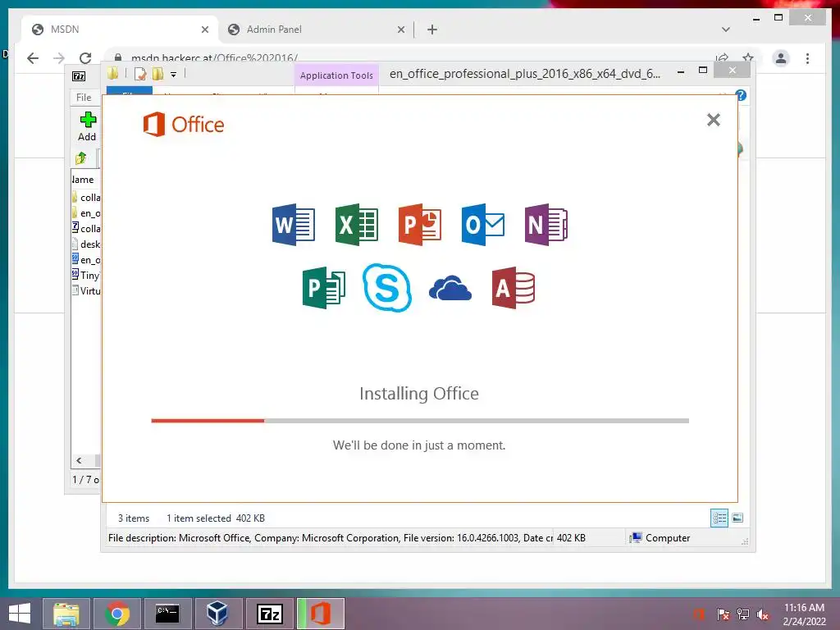Close the Admin Panel tab
Viewport: 840px width, 630px height.
[x=400, y=30]
